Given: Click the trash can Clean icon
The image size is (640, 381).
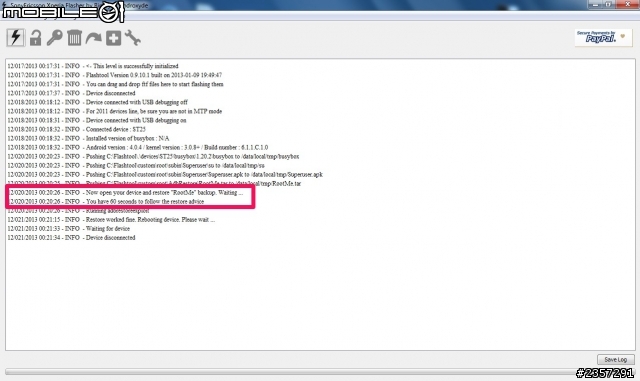Looking at the screenshot, I should click(74, 38).
